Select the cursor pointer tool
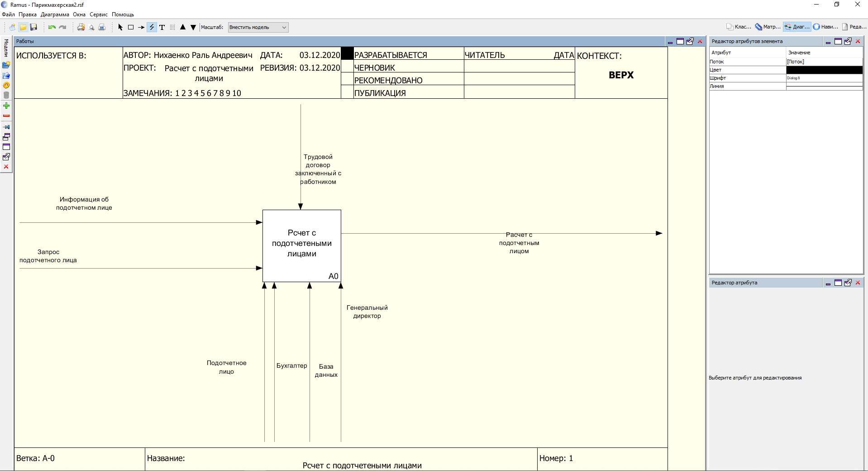The height and width of the screenshot is (471, 868). (120, 27)
